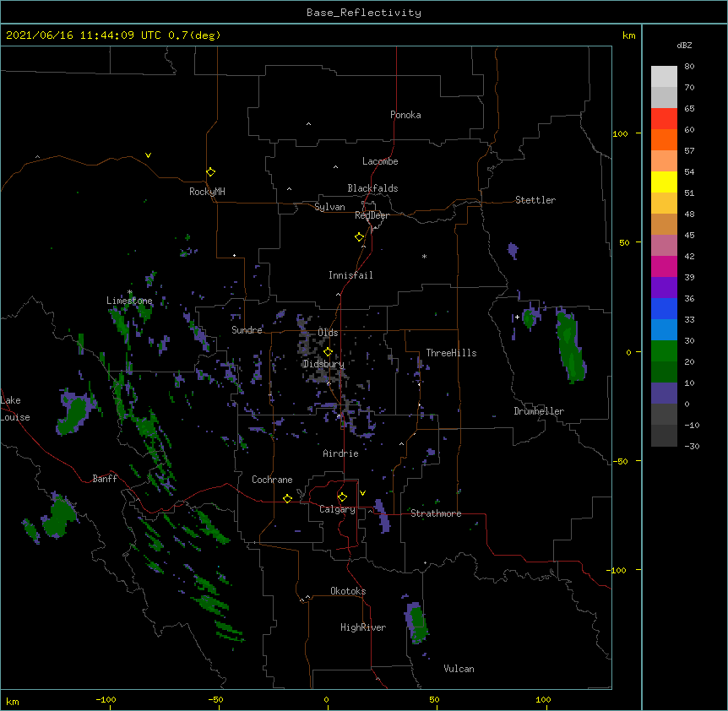
Task: Click the large green echo east of Drumheller area
Action: click(571, 345)
